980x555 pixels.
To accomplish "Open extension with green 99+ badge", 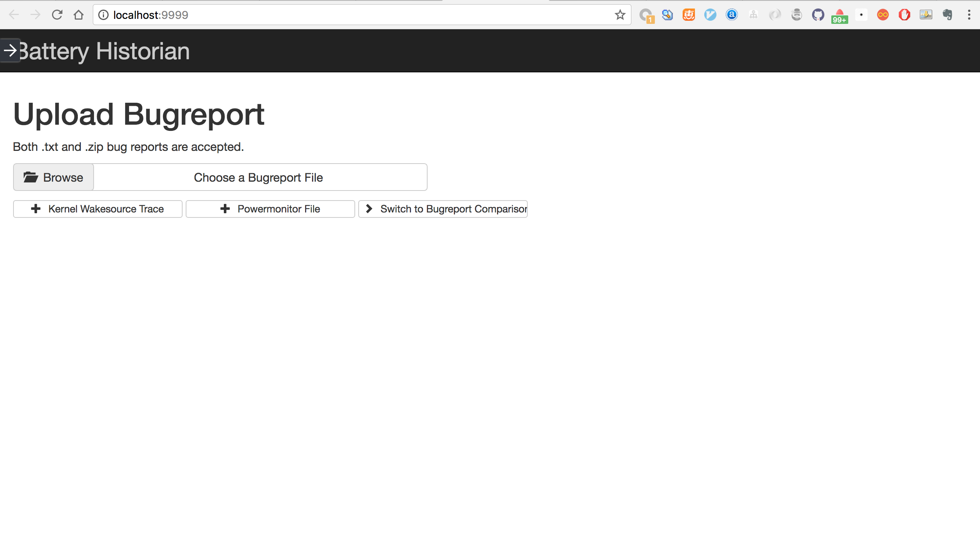I will click(839, 16).
